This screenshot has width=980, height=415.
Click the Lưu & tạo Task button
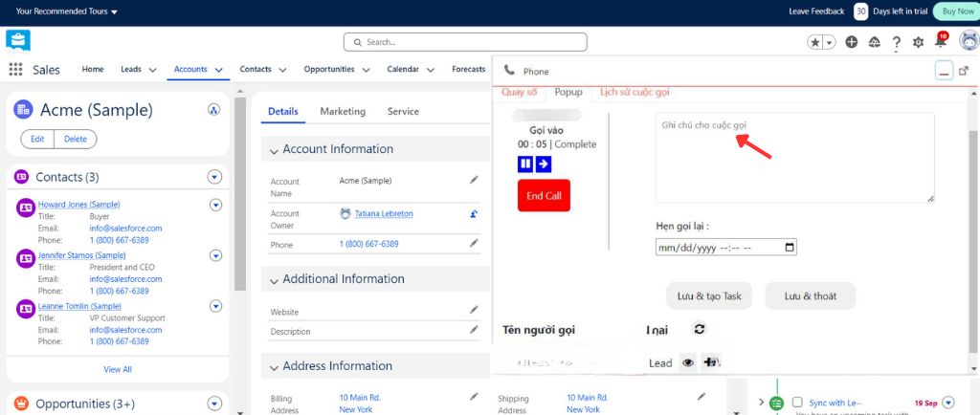click(709, 295)
